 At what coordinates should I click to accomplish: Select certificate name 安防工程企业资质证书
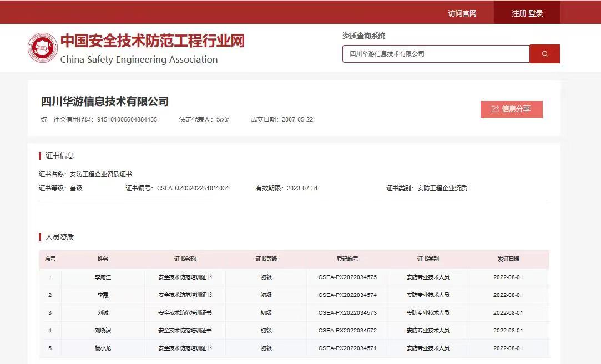(x=101, y=174)
